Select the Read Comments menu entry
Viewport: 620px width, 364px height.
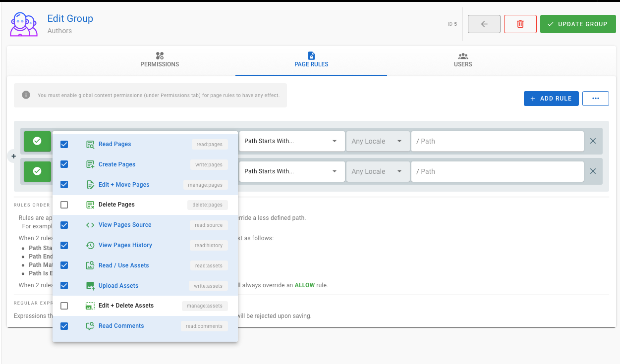coord(145,326)
